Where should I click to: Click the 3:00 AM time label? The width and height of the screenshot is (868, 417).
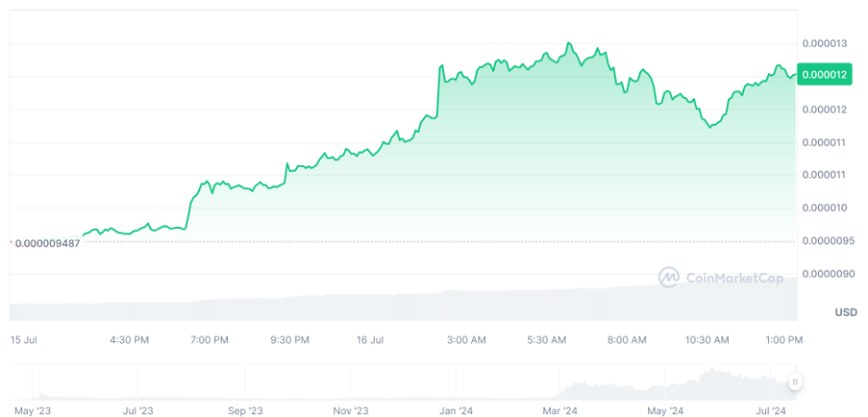point(466,340)
